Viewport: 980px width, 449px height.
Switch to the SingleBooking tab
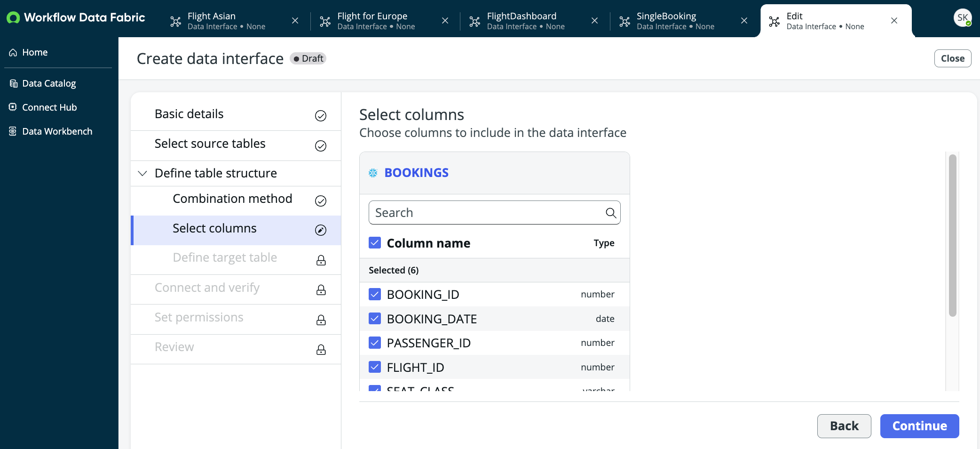point(675,21)
